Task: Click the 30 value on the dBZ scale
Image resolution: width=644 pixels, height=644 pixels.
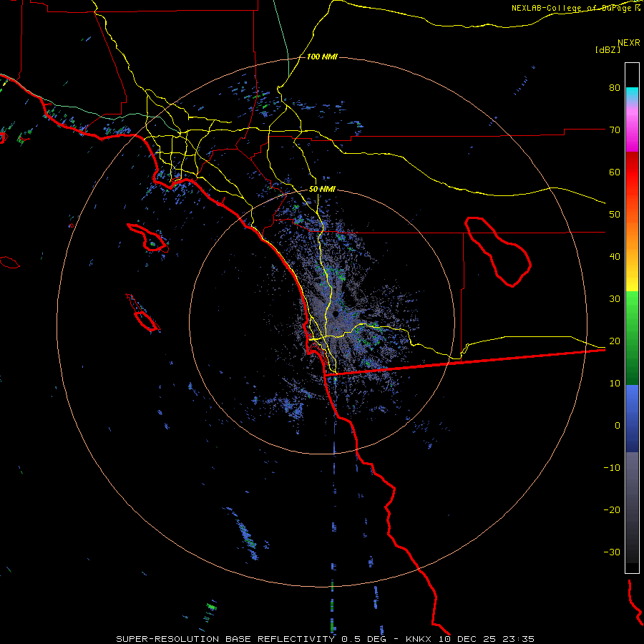Action: (x=615, y=299)
